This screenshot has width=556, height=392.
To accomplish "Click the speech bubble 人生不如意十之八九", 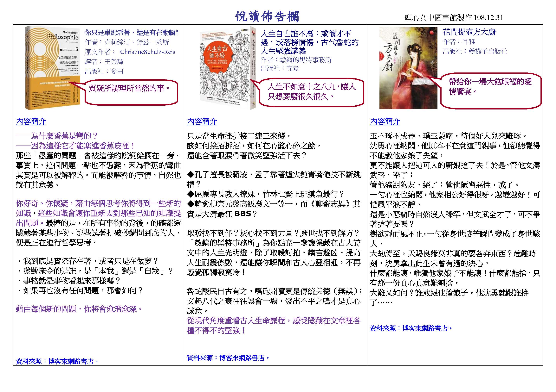I will coord(312,92).
